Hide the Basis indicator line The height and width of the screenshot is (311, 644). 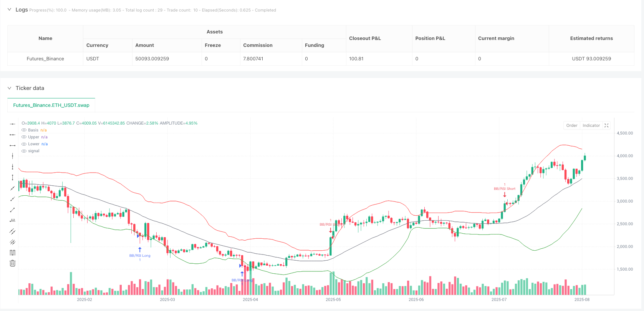point(24,130)
